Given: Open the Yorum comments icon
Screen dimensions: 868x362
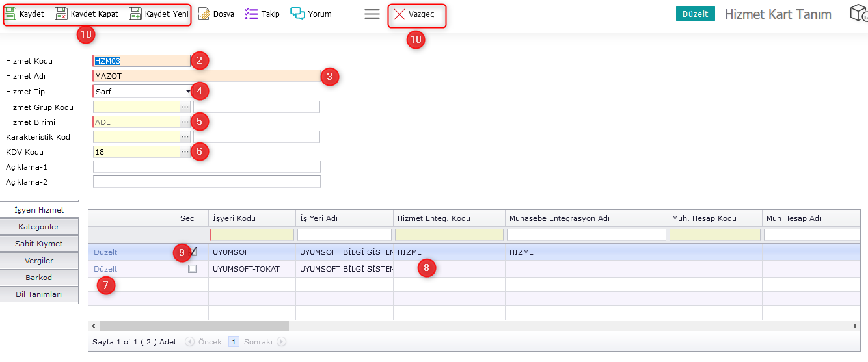Looking at the screenshot, I should 297,14.
